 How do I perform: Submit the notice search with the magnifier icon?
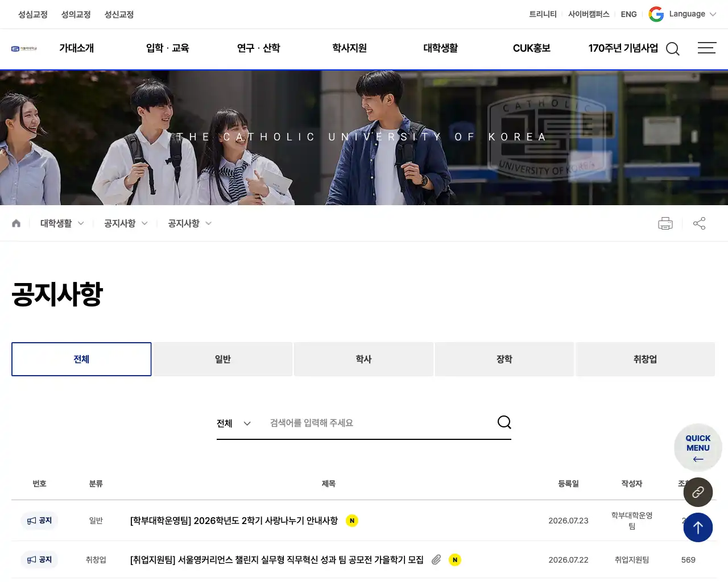pos(504,422)
